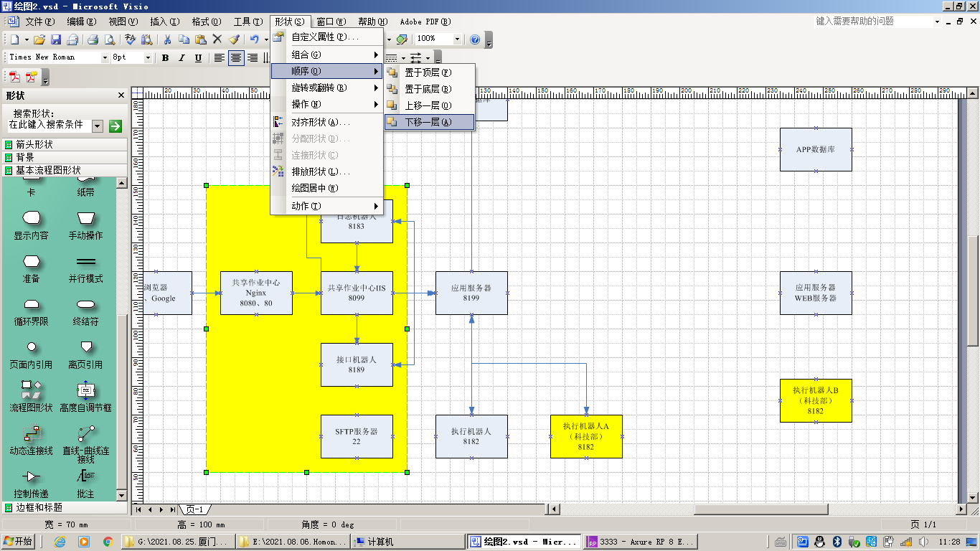Open print preview from the toolbar

[110, 39]
